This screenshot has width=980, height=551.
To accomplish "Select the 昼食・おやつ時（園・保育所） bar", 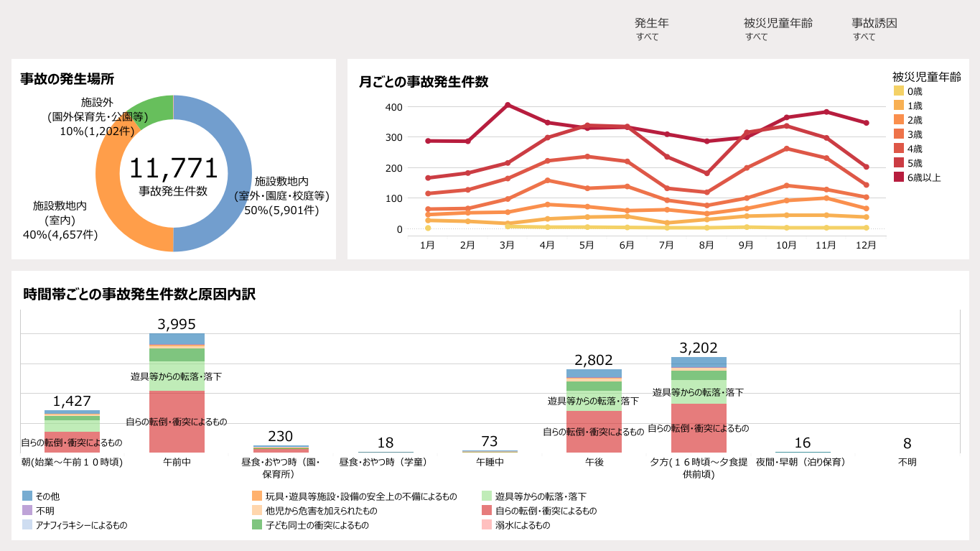I will (281, 449).
